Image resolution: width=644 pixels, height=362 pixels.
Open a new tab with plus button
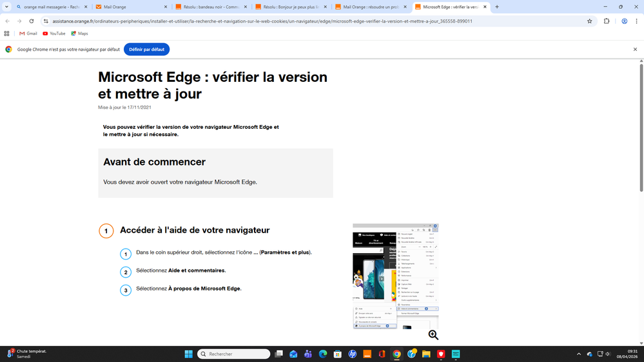coord(497,7)
